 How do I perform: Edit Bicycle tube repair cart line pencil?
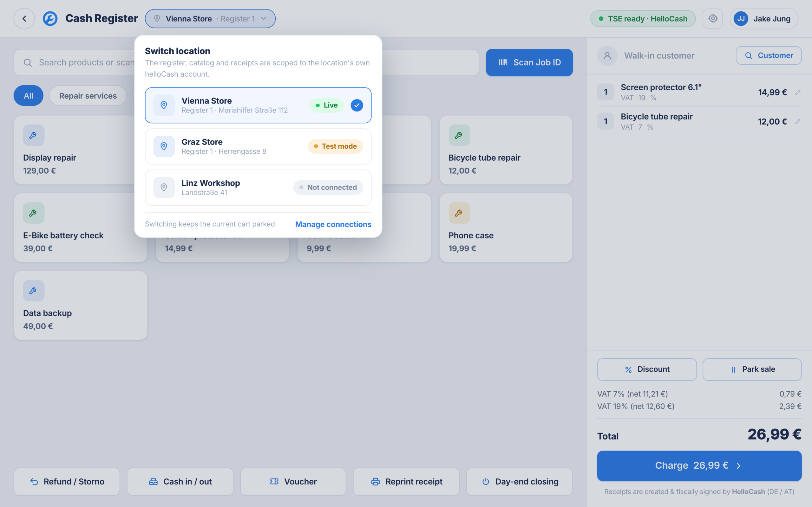[x=798, y=121]
